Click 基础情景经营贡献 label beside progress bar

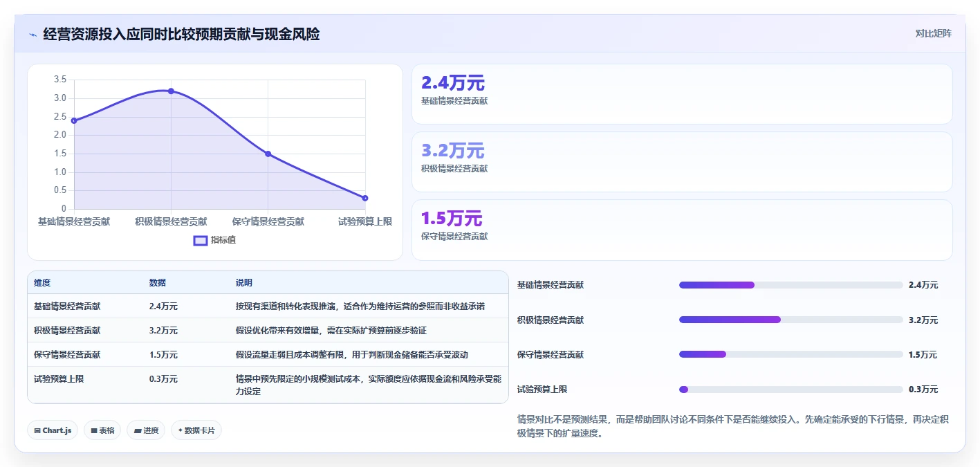pos(551,285)
